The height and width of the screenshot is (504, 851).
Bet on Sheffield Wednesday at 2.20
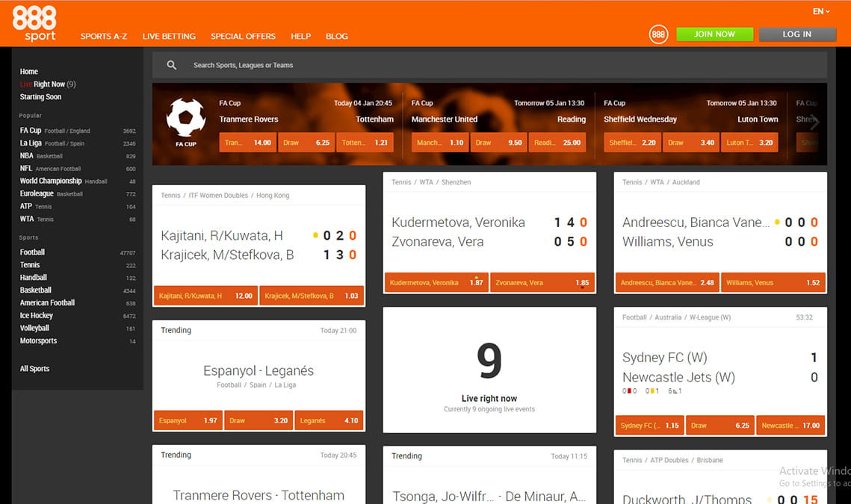point(632,143)
